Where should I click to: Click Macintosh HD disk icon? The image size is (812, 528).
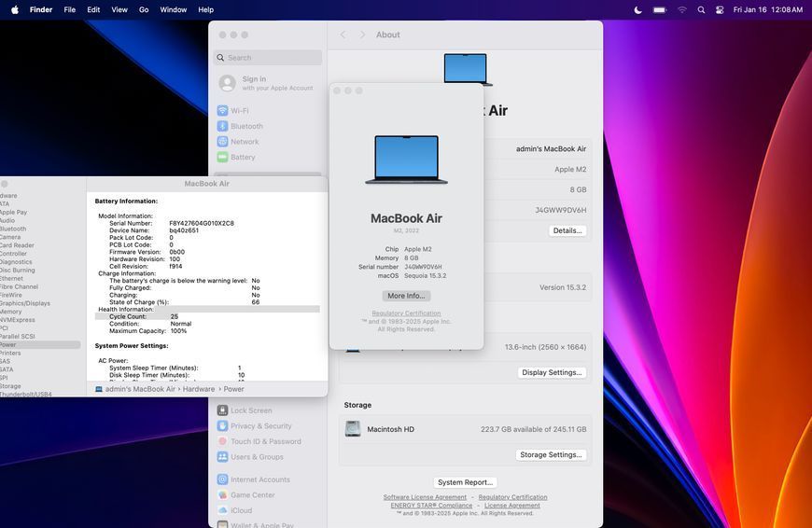(353, 428)
